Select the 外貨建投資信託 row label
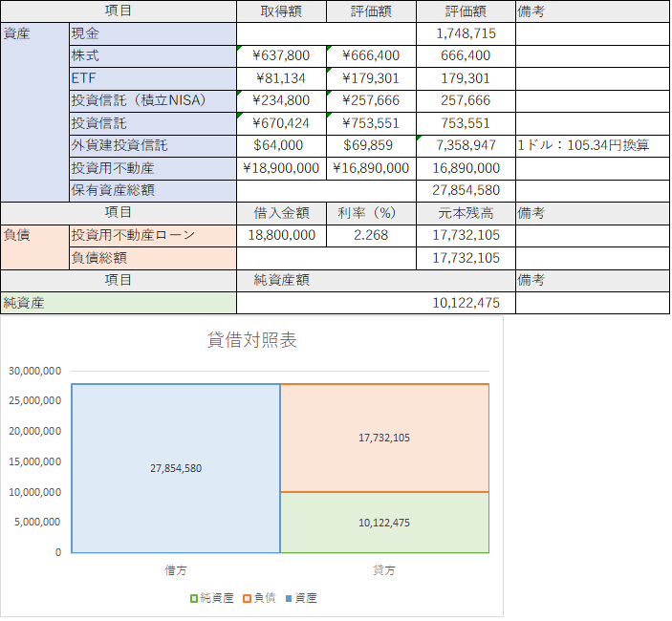The height and width of the screenshot is (621, 672). pos(153,146)
